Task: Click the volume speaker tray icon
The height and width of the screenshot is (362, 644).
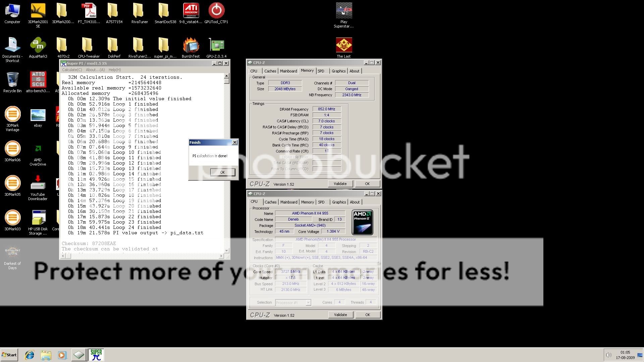Action: click(608, 355)
